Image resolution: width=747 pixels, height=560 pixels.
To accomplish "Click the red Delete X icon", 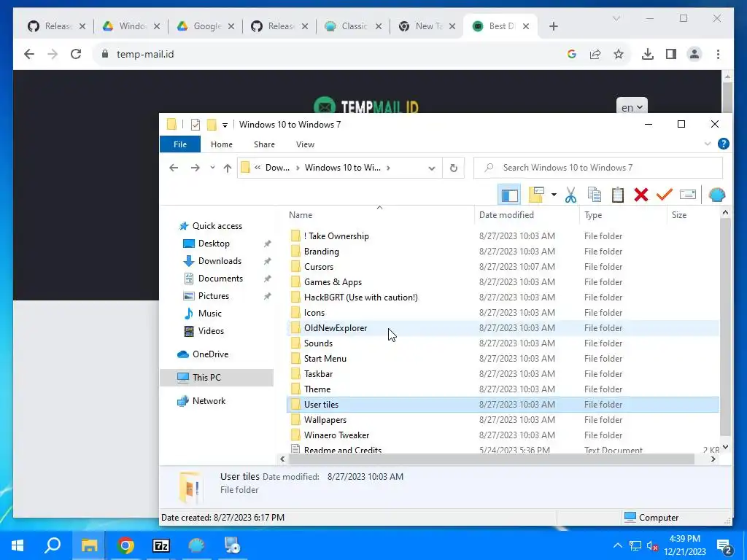I will coord(640,195).
